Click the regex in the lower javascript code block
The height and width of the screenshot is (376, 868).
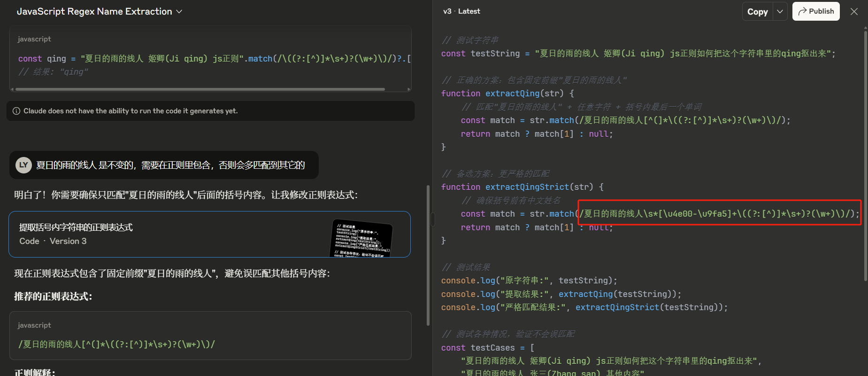pos(116,345)
